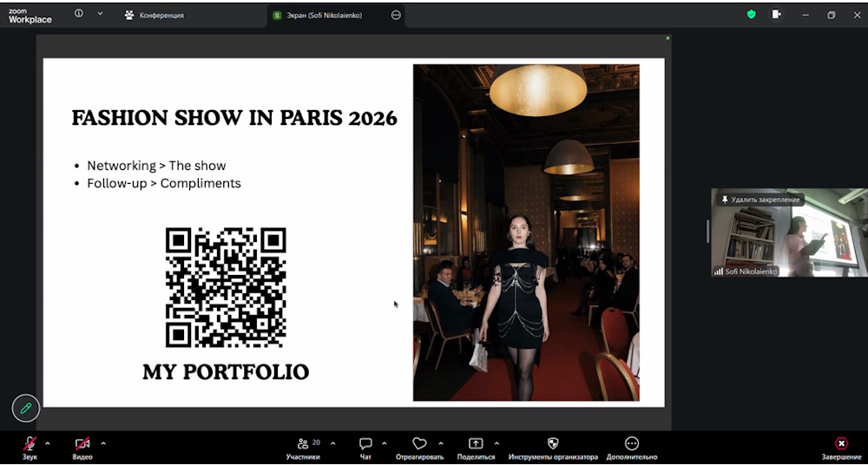
Task: Expand the chevron next to Чат
Action: click(384, 443)
